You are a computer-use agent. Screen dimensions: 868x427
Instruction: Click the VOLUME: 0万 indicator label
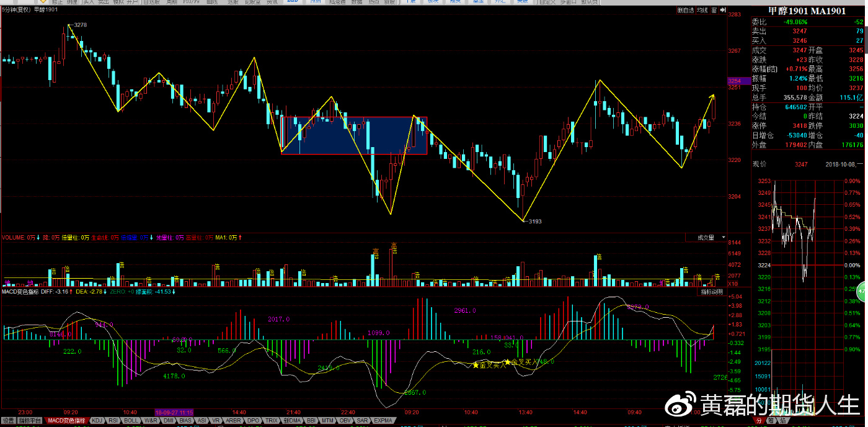(x=19, y=237)
